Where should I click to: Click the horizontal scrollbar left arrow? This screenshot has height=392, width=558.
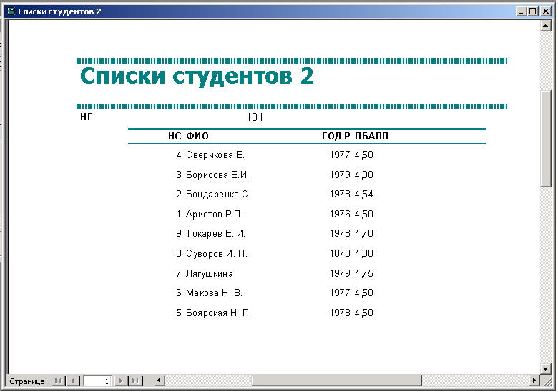(160, 381)
